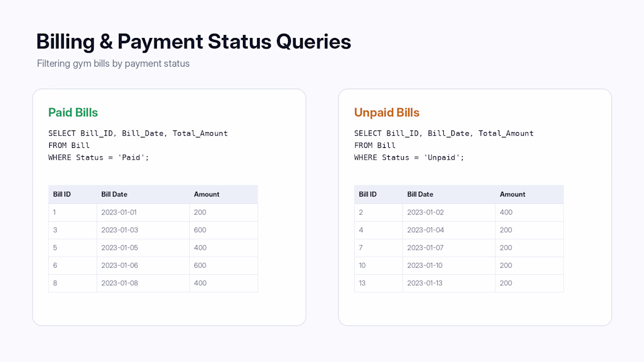Click the orange 'Unpaid Bills' heading
Viewport: 644px width, 362px height.
tap(387, 112)
